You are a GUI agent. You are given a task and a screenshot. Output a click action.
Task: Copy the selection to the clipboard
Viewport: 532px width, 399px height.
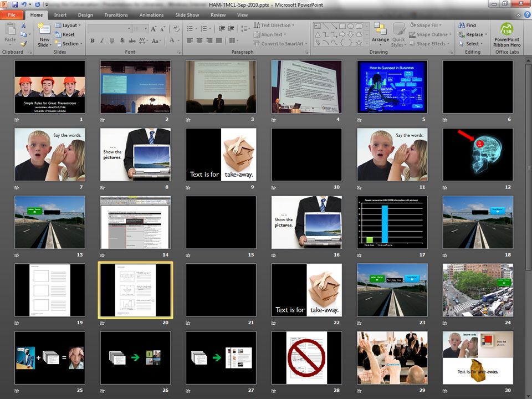tap(23, 34)
